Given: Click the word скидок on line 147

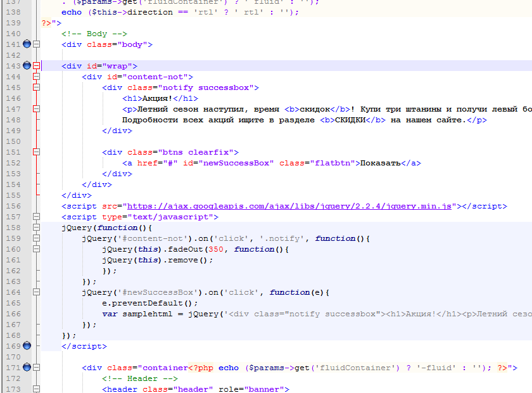Looking at the screenshot, I should 315,109.
